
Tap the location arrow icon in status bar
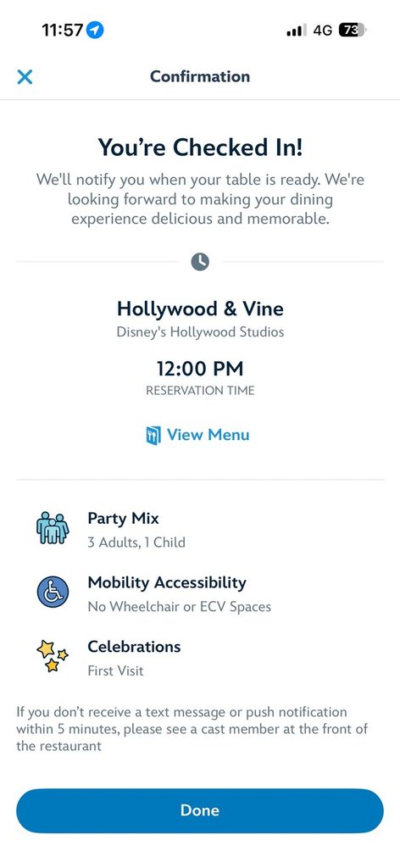95,30
